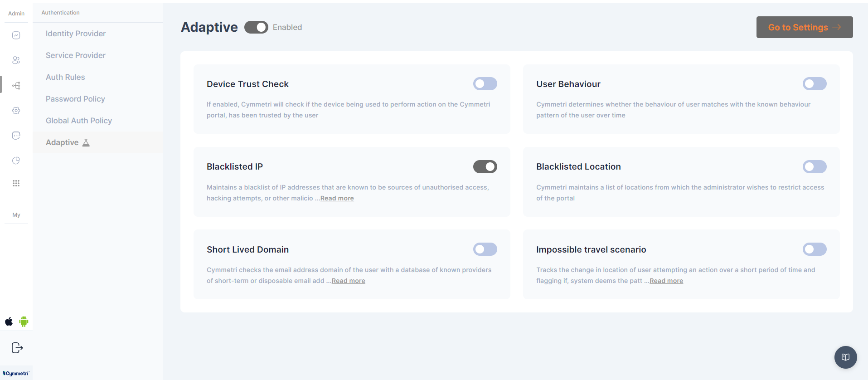Click the pie chart reports icon

[16, 161]
